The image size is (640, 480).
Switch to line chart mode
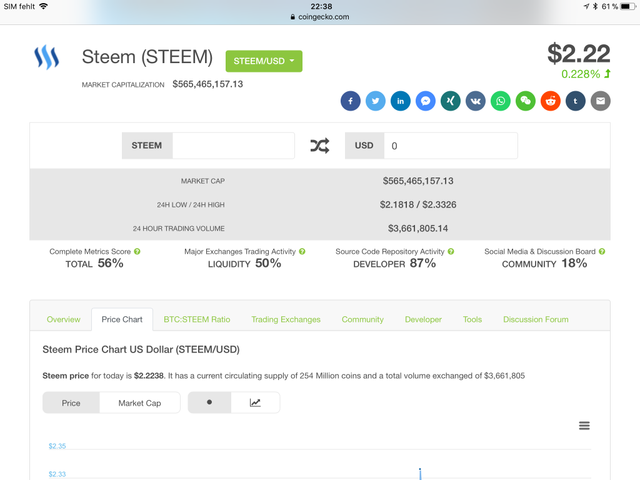[x=255, y=403]
